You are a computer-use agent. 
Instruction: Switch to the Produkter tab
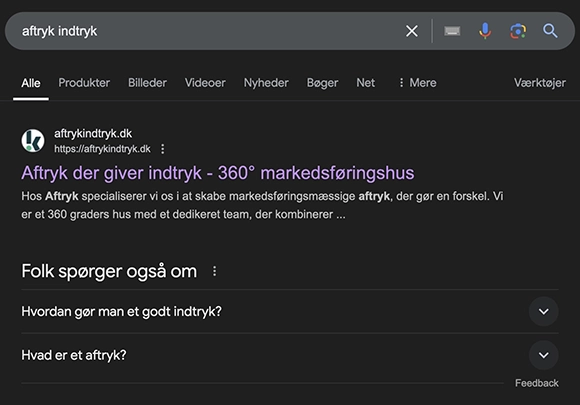[84, 83]
